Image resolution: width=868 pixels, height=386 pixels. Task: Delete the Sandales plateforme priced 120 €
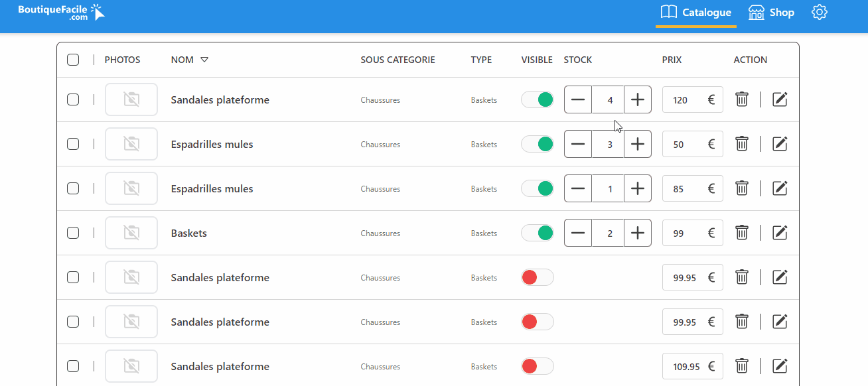pos(742,99)
